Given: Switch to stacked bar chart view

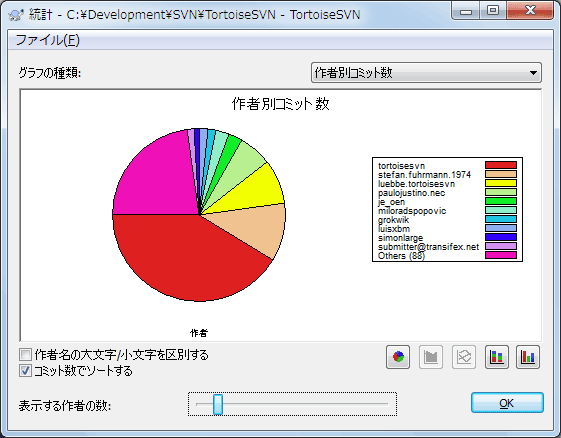Looking at the screenshot, I should tap(497, 357).
